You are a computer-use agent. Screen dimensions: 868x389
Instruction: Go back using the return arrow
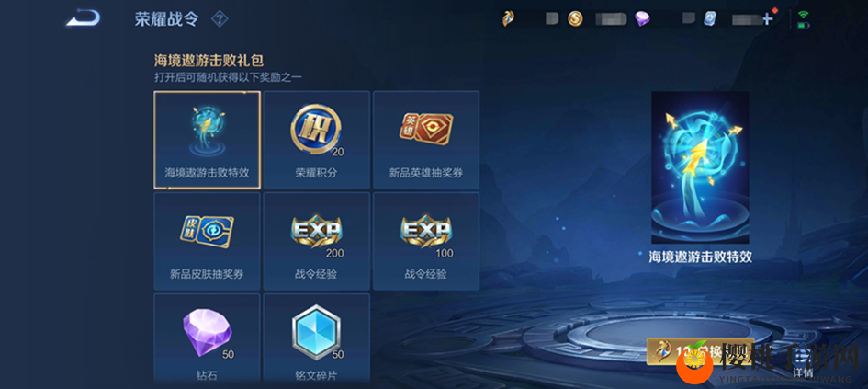coord(84,18)
